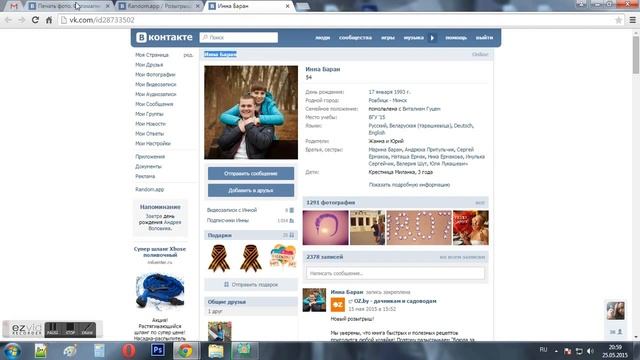
Task: Open Мои Друзья in sidebar
Action: point(149,64)
